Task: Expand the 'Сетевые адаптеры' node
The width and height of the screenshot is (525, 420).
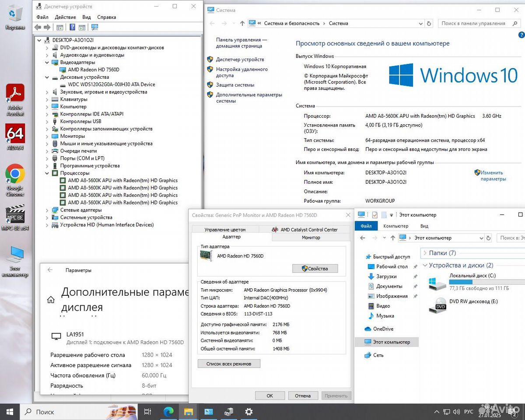Action: coord(47,210)
